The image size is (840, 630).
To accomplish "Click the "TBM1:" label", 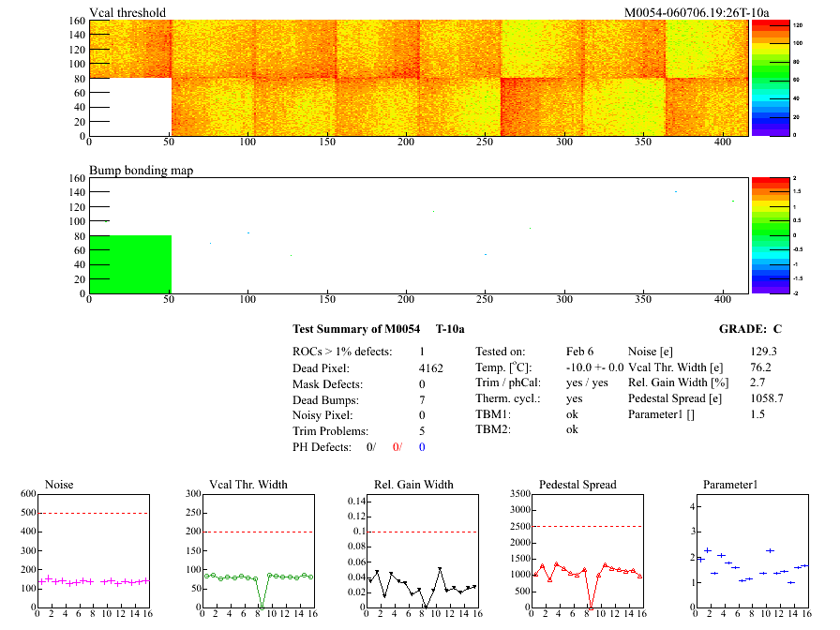I will pos(493,414).
